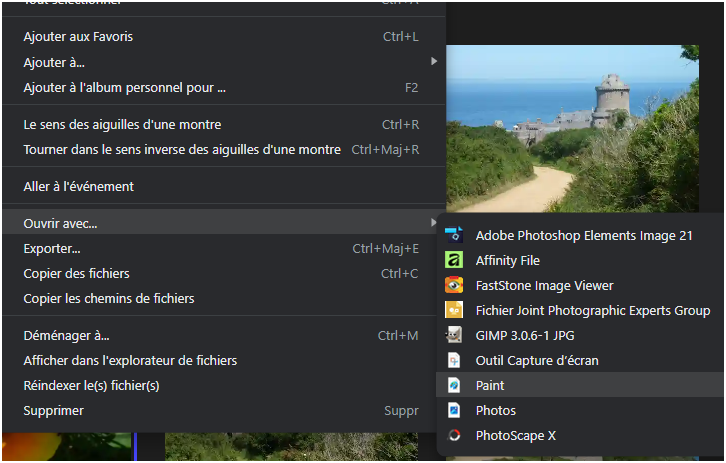Click the Outil Capture d'écran icon
The height and width of the screenshot is (463, 726).
454,360
